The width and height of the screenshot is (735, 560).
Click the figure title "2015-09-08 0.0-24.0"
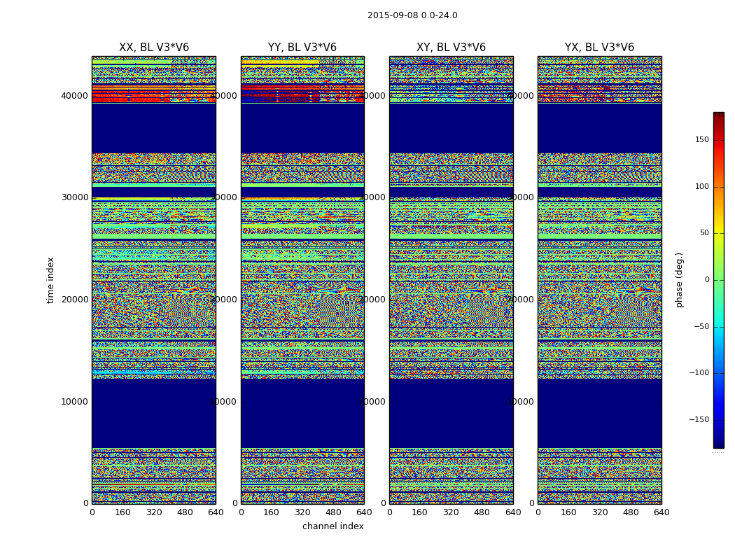coord(412,15)
